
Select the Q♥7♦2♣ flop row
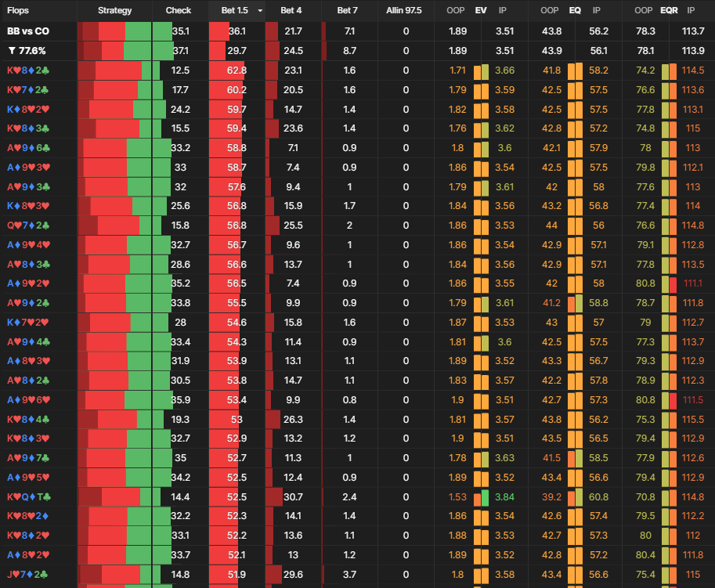[28, 225]
